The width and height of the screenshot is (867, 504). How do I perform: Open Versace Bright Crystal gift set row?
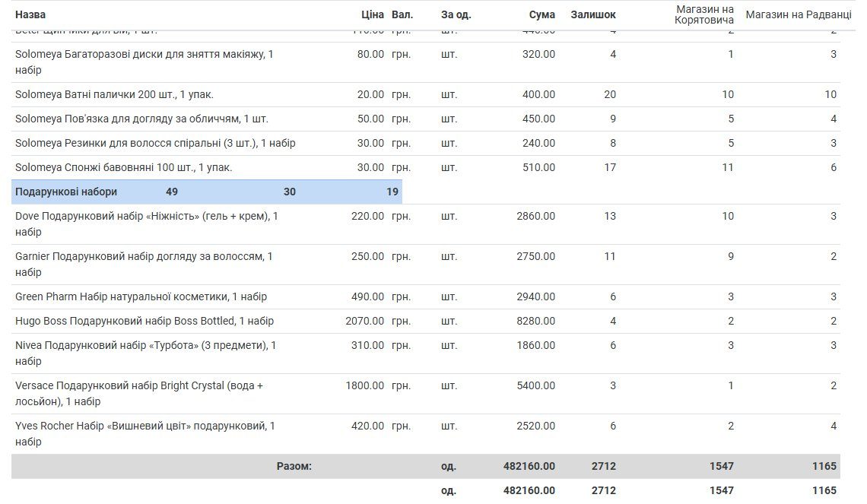(426, 394)
